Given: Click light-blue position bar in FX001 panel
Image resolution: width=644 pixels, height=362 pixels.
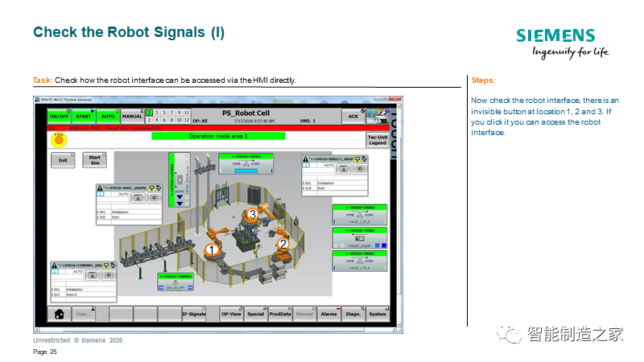Looking at the screenshot, I should [x=246, y=171].
